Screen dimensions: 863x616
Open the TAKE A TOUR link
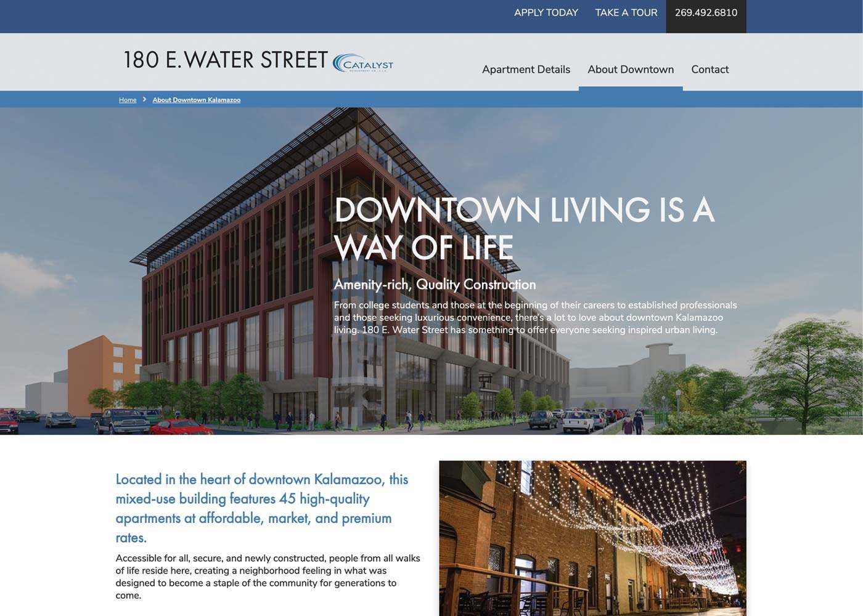[626, 13]
